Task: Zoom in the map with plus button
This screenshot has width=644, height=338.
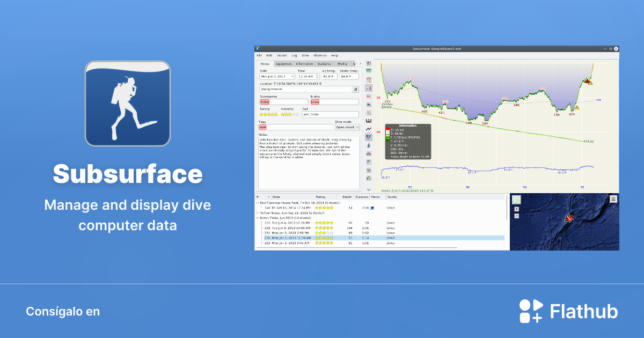Action: (x=516, y=209)
